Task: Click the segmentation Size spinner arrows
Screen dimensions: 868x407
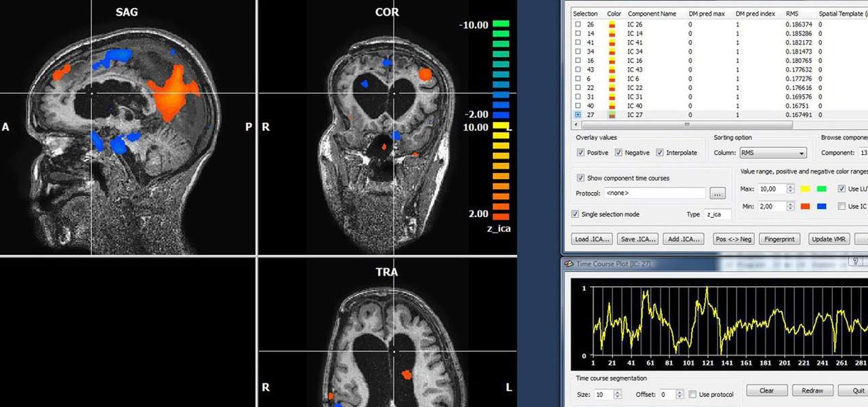Action: 617,394
